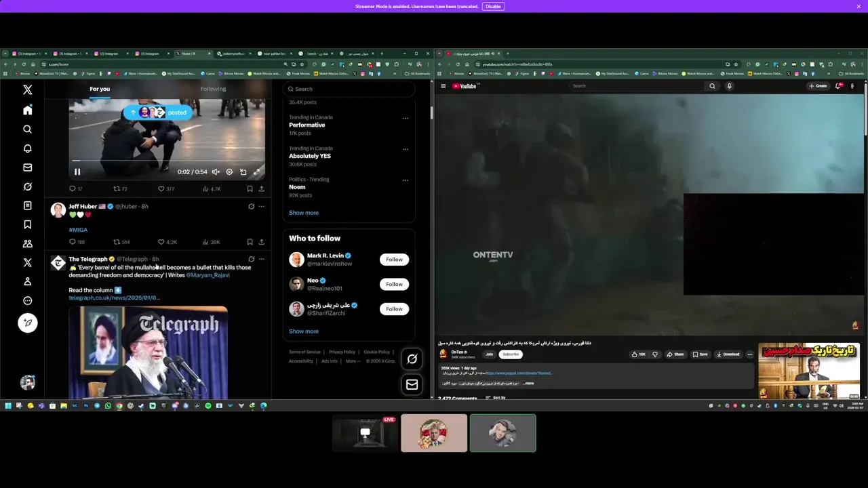The width and height of the screenshot is (868, 488).
Task: Open X Home in left sidebar
Action: pos(28,110)
